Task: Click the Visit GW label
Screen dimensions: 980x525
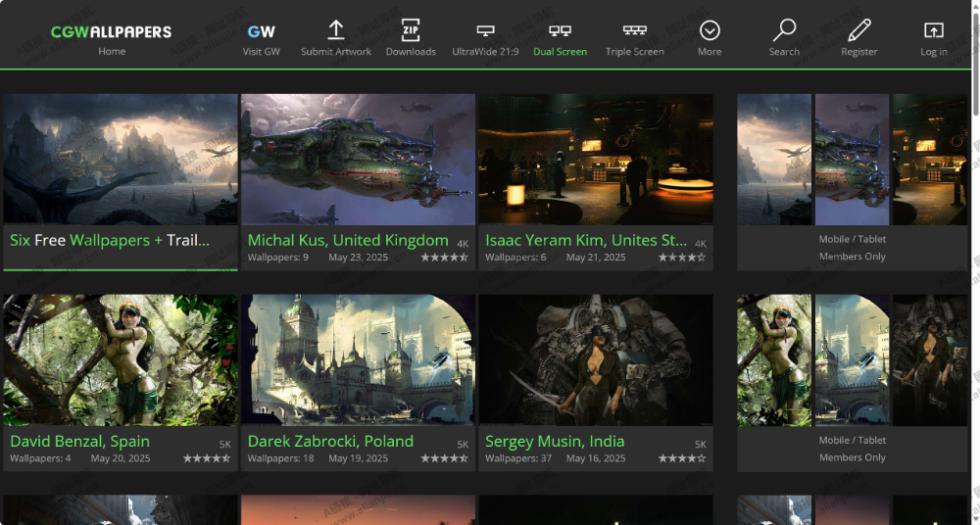Action: point(262,52)
